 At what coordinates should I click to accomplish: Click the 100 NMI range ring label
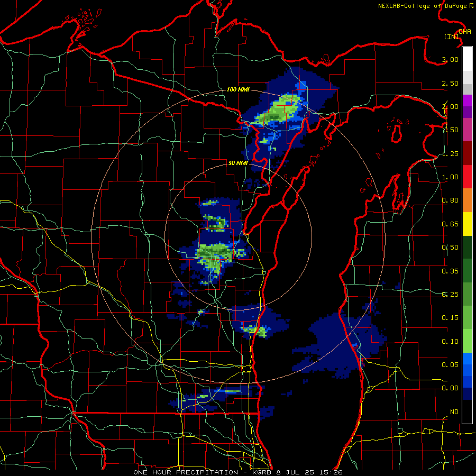pos(238,89)
